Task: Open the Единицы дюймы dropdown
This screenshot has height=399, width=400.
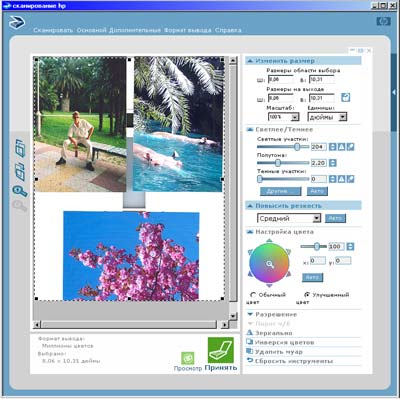Action: click(x=327, y=117)
